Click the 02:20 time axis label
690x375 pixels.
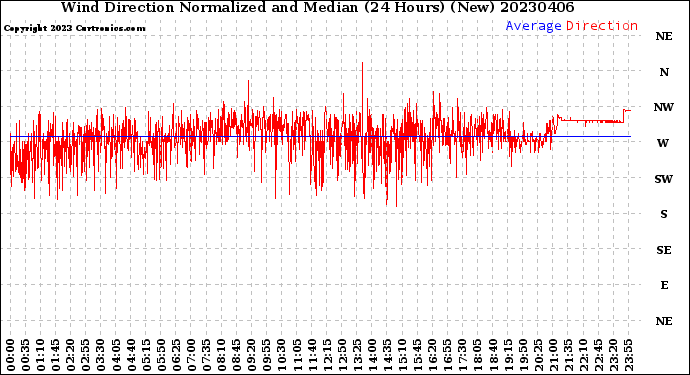pyautogui.click(x=71, y=355)
